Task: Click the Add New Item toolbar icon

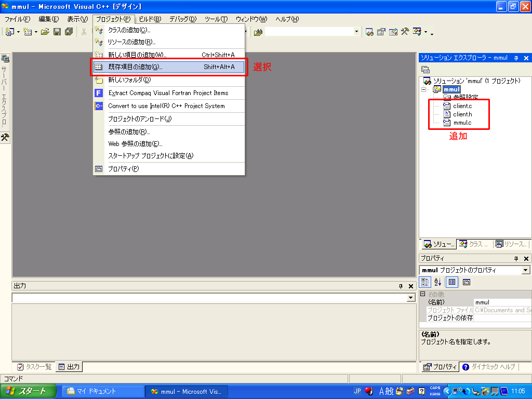Action: [x=28, y=32]
